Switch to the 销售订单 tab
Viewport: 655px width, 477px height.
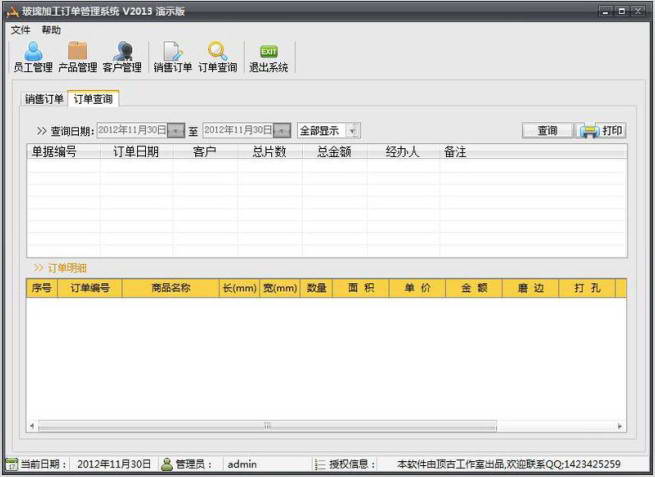(44, 99)
